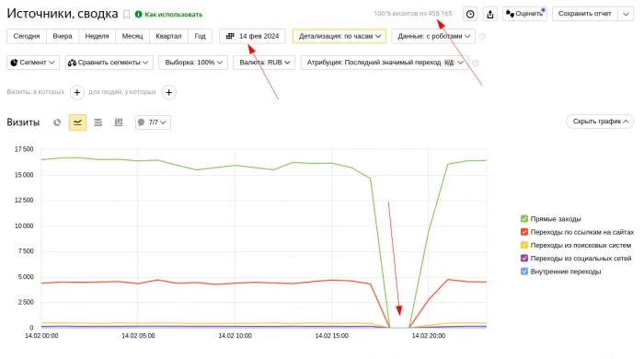Open "Валюта: RUB" dropdown

tap(264, 63)
